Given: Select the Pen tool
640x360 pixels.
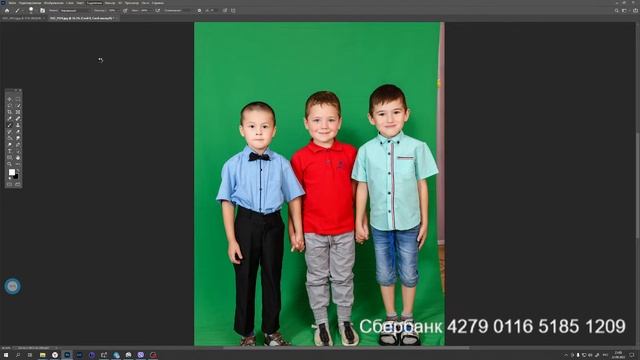Looking at the screenshot, I should [x=18, y=144].
